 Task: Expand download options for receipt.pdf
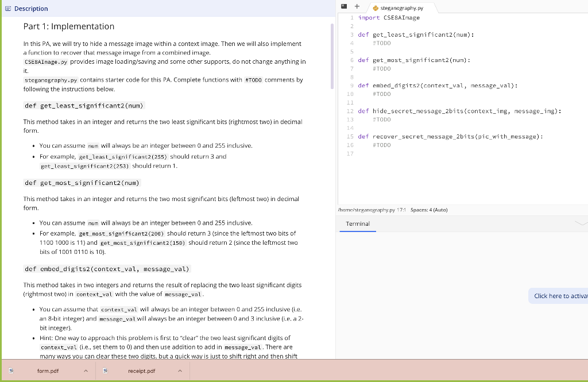pyautogui.click(x=180, y=371)
